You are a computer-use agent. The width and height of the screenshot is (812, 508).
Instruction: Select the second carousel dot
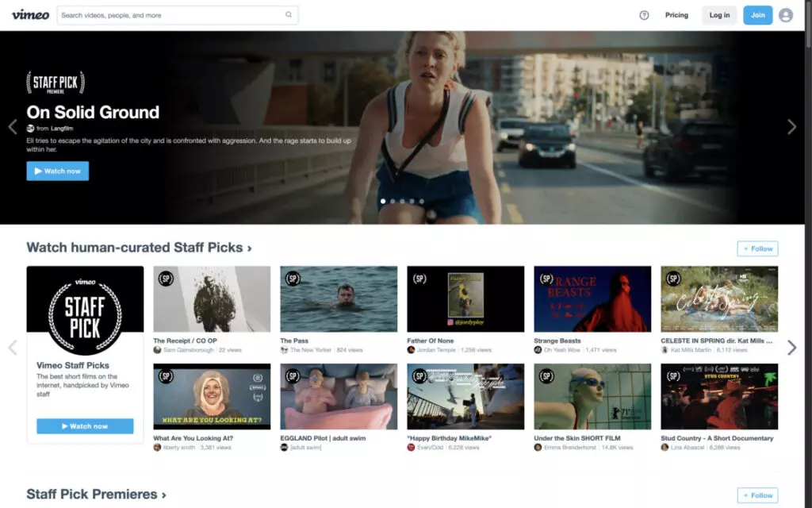coord(393,201)
